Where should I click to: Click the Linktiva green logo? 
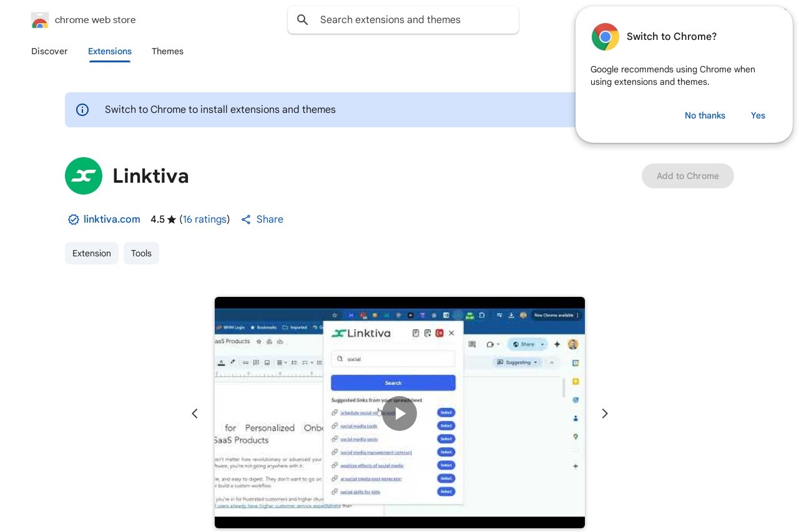tap(84, 176)
